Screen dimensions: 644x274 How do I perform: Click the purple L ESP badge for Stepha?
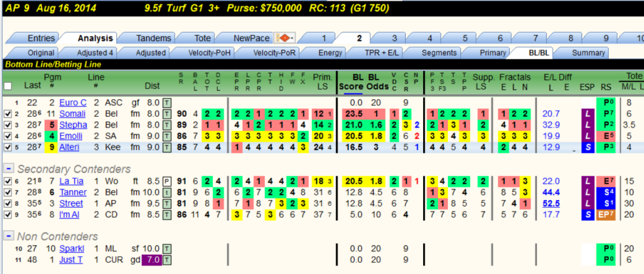(586, 125)
